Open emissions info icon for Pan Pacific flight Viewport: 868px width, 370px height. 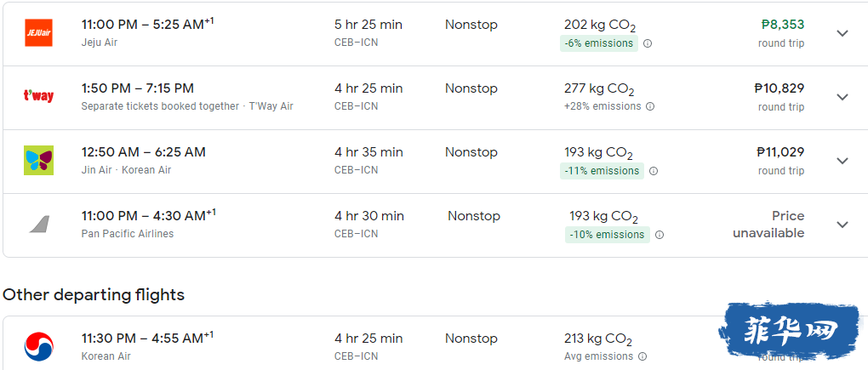pos(660,235)
